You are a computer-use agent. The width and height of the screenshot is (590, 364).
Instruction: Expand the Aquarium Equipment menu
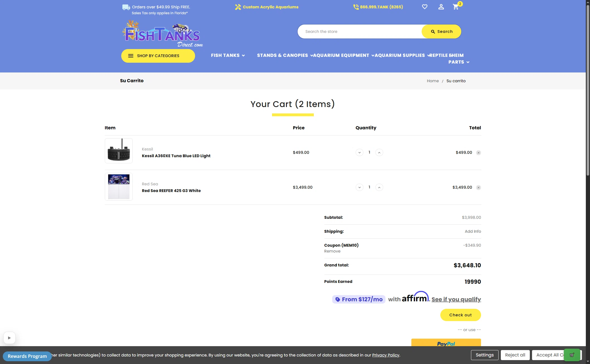[343, 55]
